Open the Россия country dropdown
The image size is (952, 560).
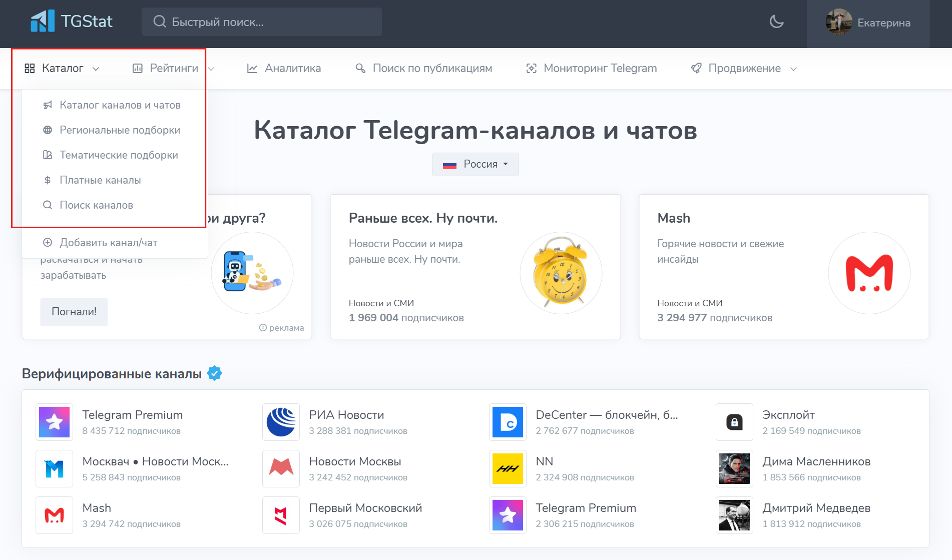(x=474, y=164)
